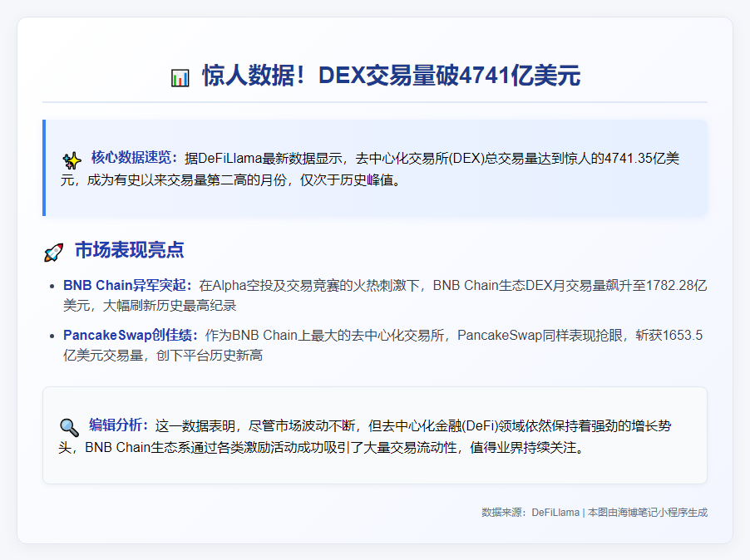Select the headline 惊人数据！DEX交易量破4741亿美元
The width and height of the screenshot is (750, 560).
click(x=392, y=76)
